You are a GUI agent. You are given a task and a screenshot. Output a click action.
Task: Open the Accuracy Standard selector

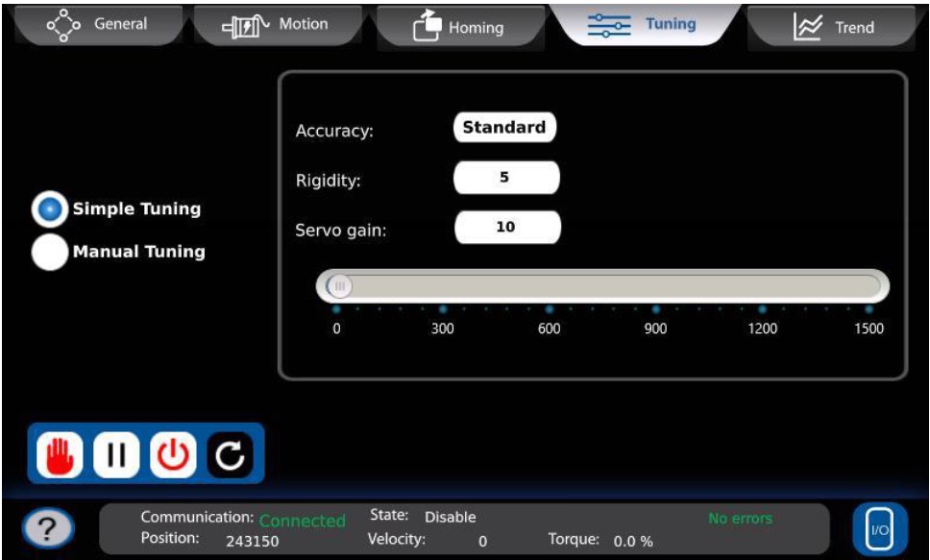[x=503, y=128]
